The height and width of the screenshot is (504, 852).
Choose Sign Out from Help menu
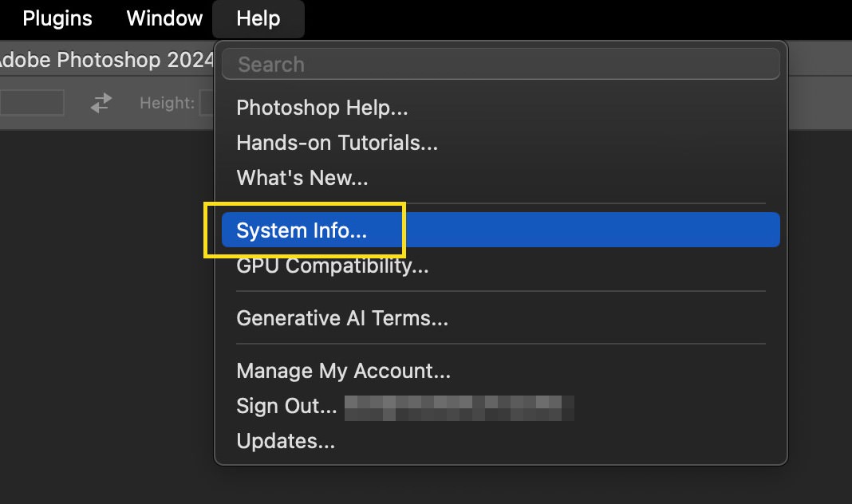(x=287, y=406)
